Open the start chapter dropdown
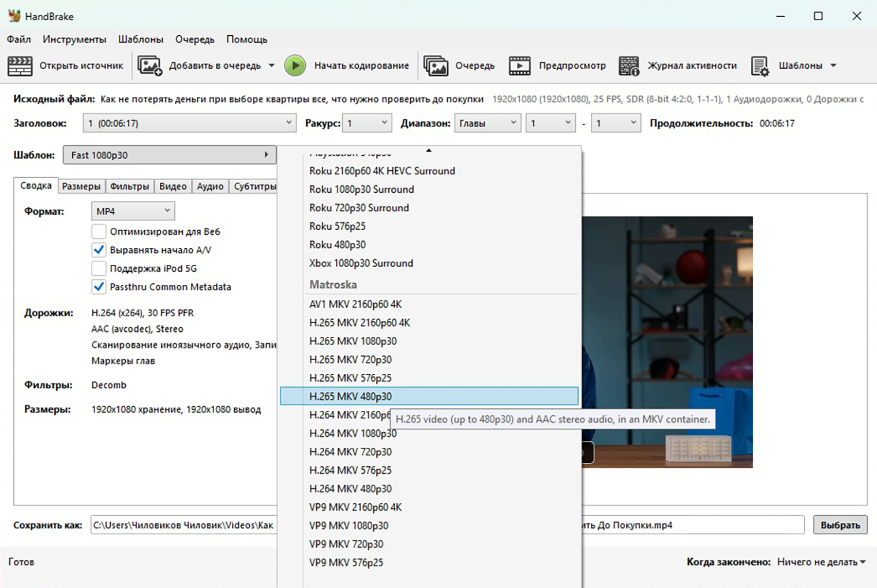The image size is (877, 588). click(550, 123)
